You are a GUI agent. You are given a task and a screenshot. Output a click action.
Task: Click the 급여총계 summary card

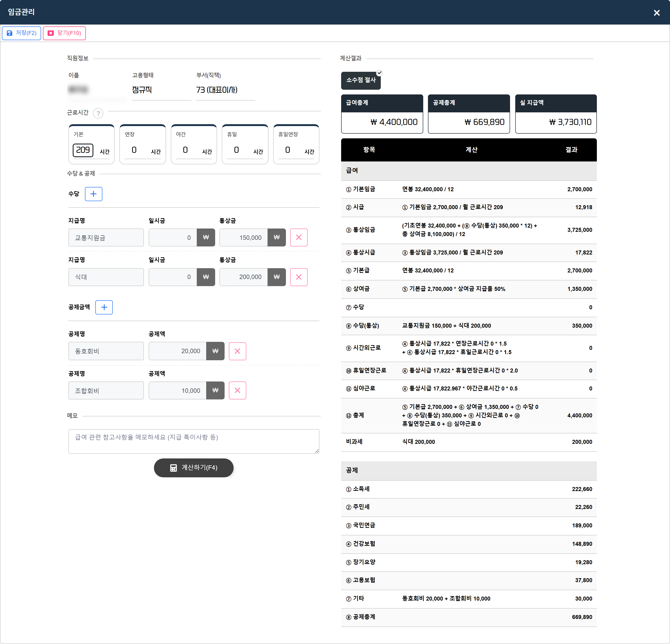382,114
